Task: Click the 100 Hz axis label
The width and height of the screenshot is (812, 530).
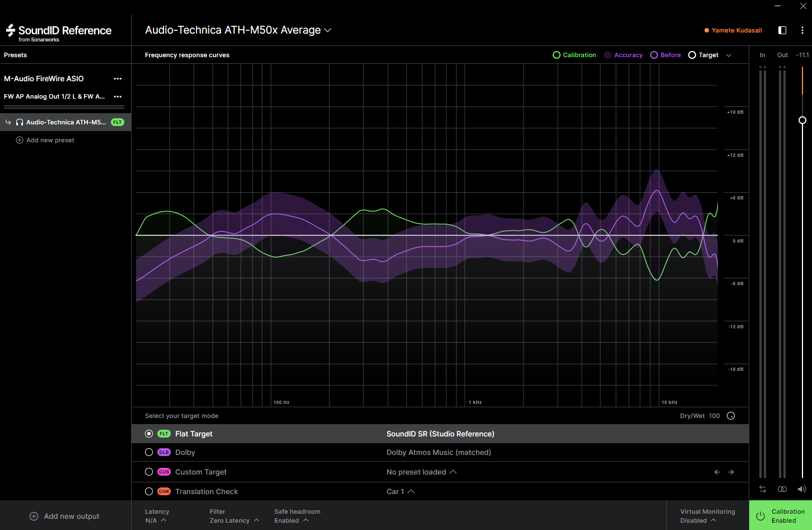Action: pos(281,402)
